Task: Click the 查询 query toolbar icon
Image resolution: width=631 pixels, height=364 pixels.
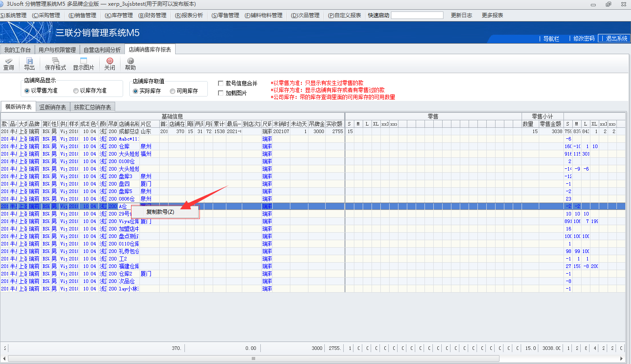Action: tap(8, 64)
